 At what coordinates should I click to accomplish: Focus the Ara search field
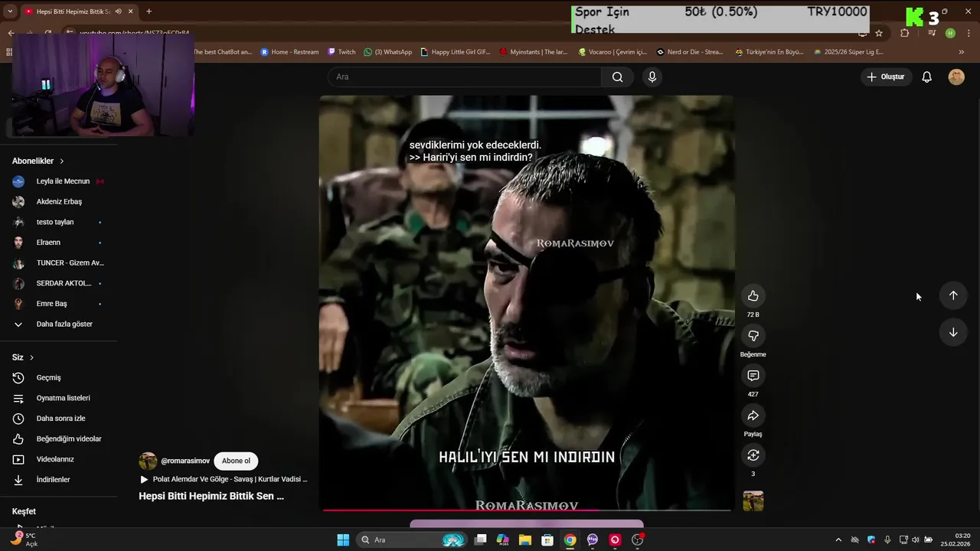click(x=465, y=77)
